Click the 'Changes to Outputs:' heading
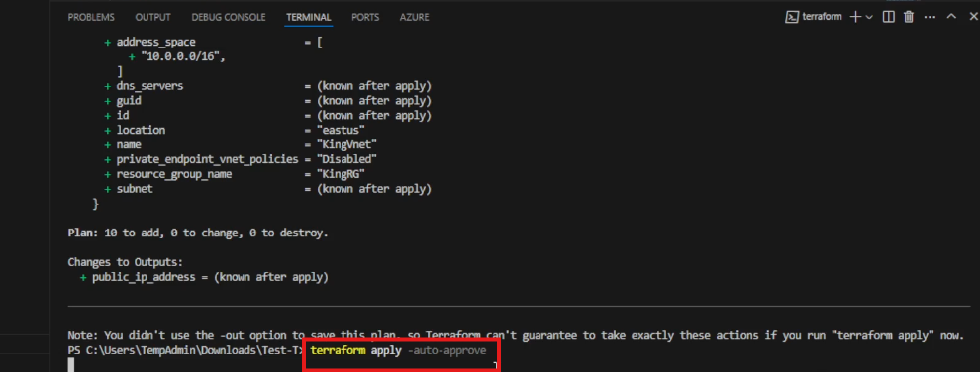 (x=125, y=263)
